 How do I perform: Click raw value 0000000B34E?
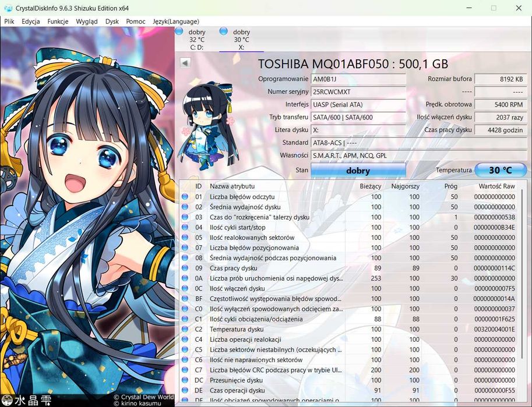tap(494, 227)
